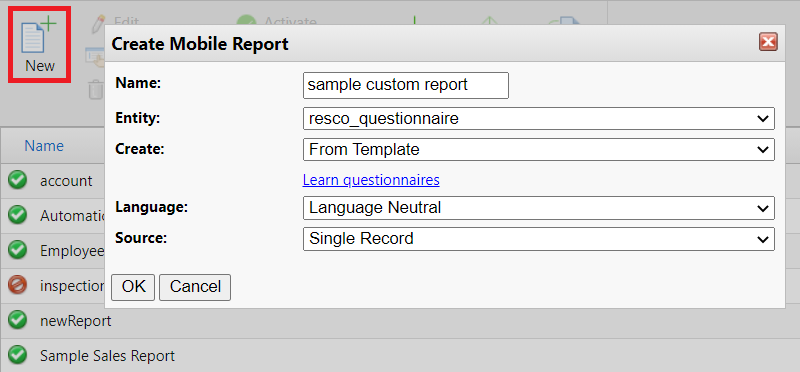800x372 pixels.
Task: Select the inspection report row
Action: [52, 286]
